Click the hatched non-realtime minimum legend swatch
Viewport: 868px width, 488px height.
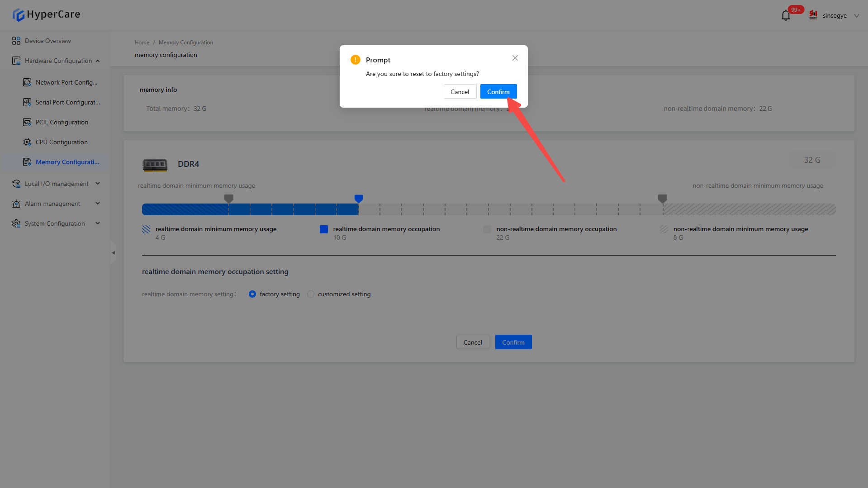point(664,229)
